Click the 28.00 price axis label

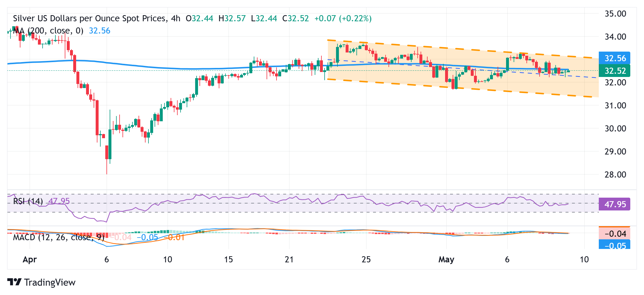point(615,174)
